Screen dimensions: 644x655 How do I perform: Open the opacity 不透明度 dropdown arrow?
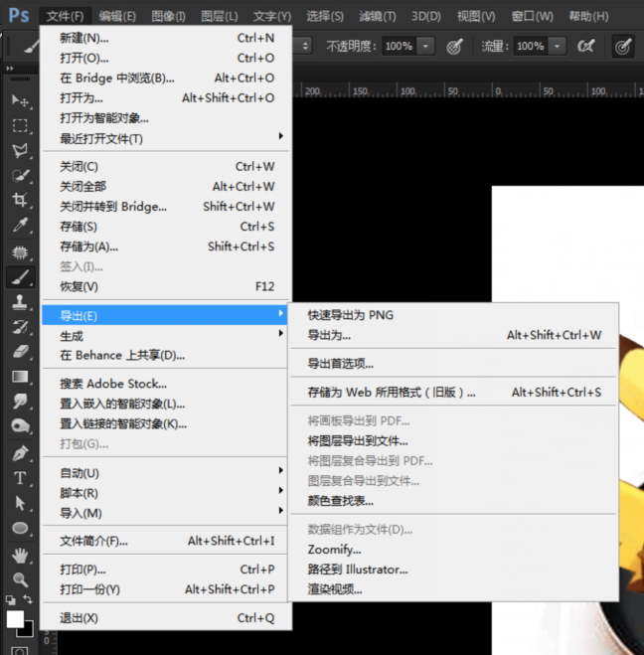[x=426, y=46]
